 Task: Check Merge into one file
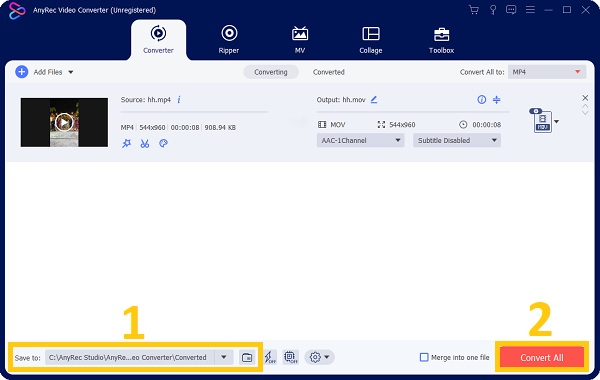[424, 357]
